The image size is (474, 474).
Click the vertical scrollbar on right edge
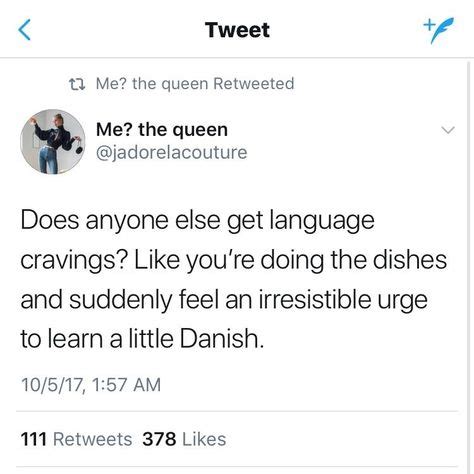tap(470, 267)
